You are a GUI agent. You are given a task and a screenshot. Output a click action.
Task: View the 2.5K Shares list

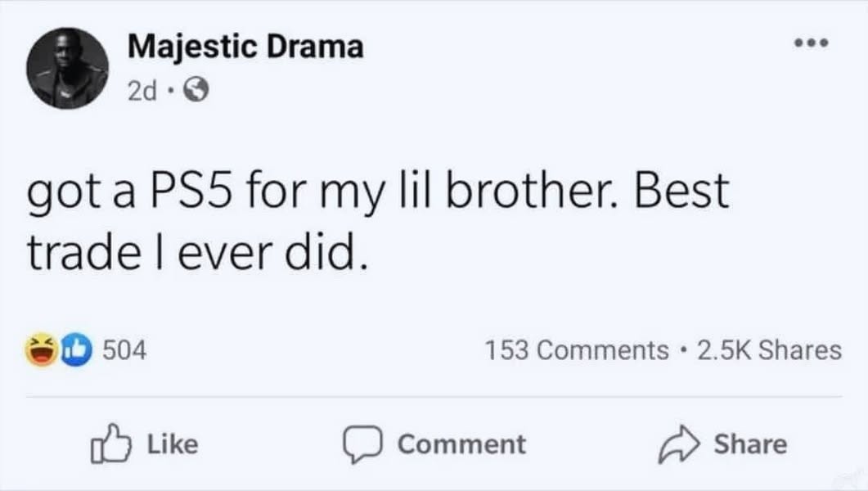(770, 350)
